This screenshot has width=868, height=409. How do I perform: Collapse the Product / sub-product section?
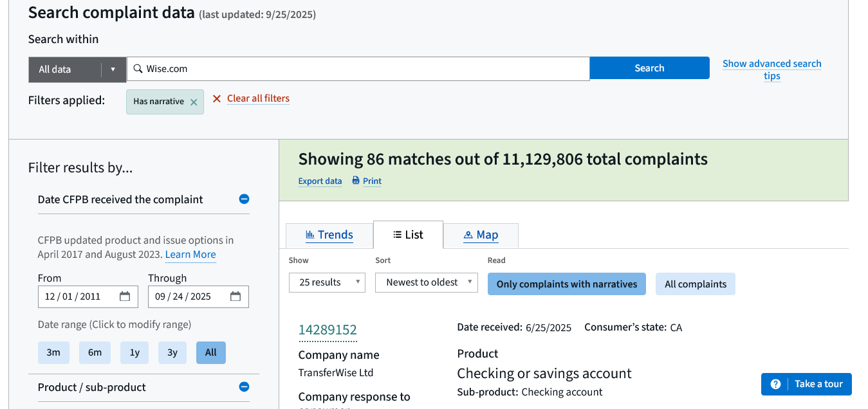(244, 387)
